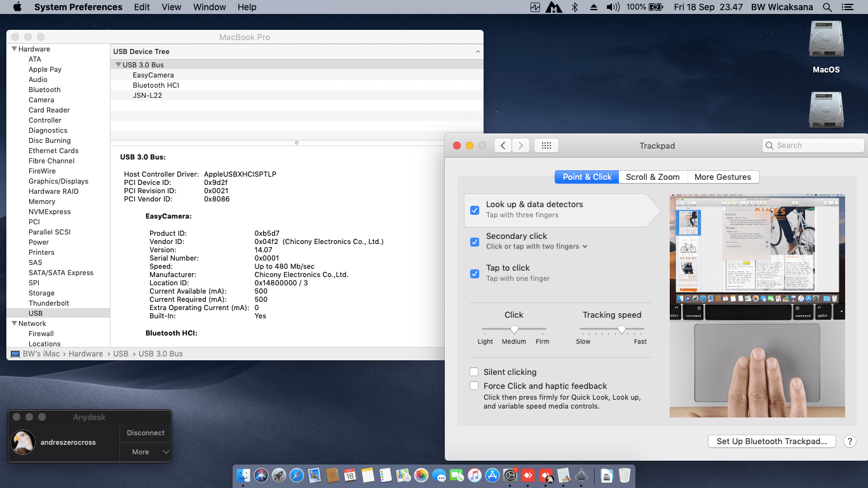Uncheck the Tap to click checkbox

(x=475, y=273)
